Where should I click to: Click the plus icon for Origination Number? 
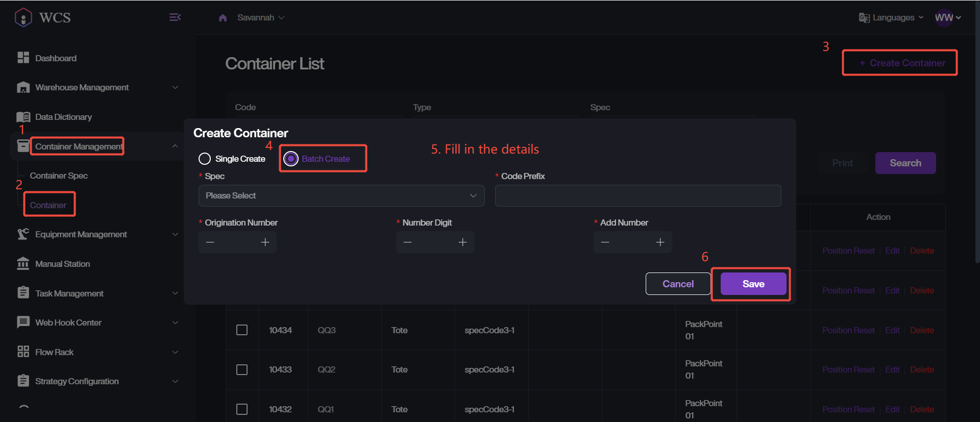point(265,242)
